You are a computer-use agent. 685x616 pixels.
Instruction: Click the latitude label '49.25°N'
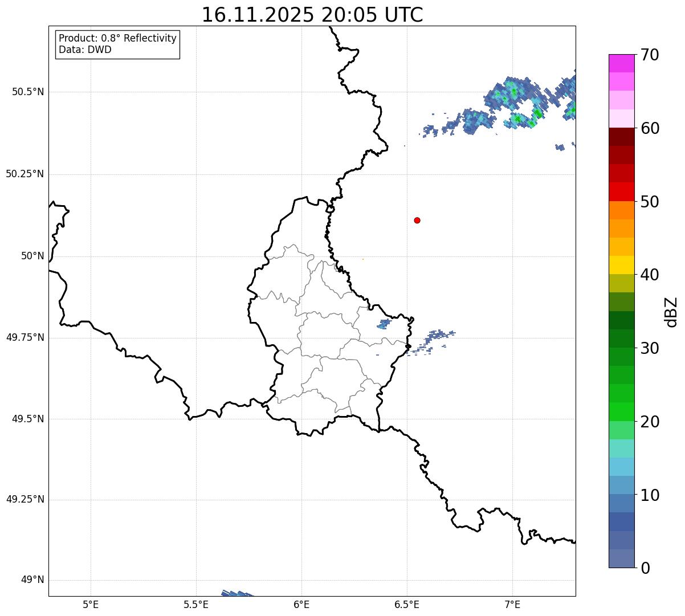click(x=25, y=500)
